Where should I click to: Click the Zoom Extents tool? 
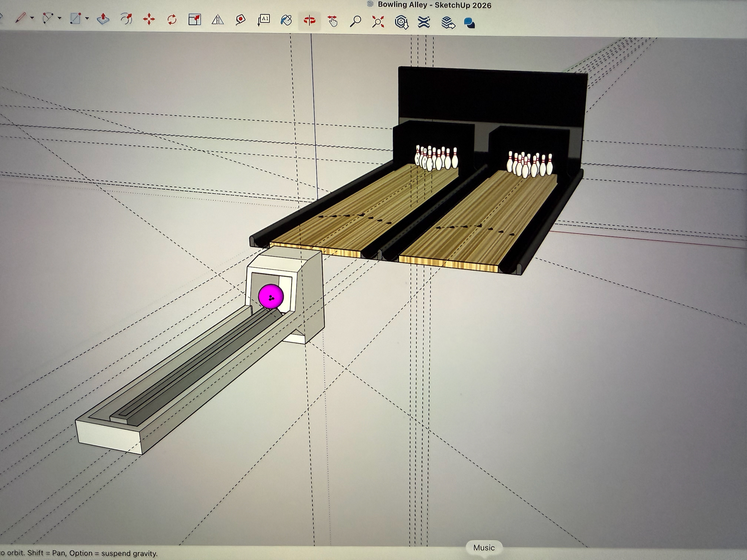click(378, 22)
